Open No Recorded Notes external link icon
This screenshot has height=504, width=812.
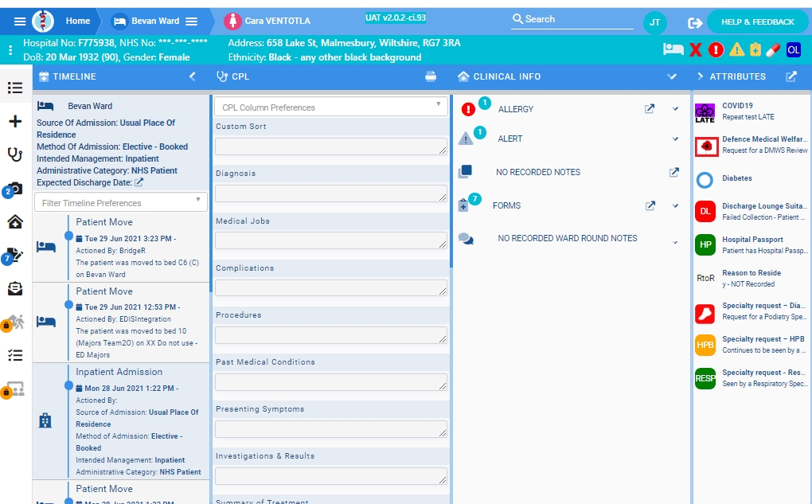coord(673,172)
